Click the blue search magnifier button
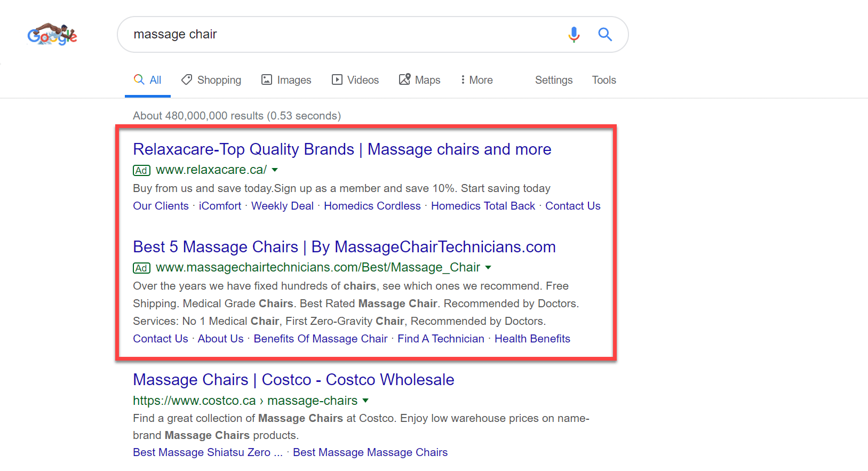The height and width of the screenshot is (471, 868). coord(605,35)
